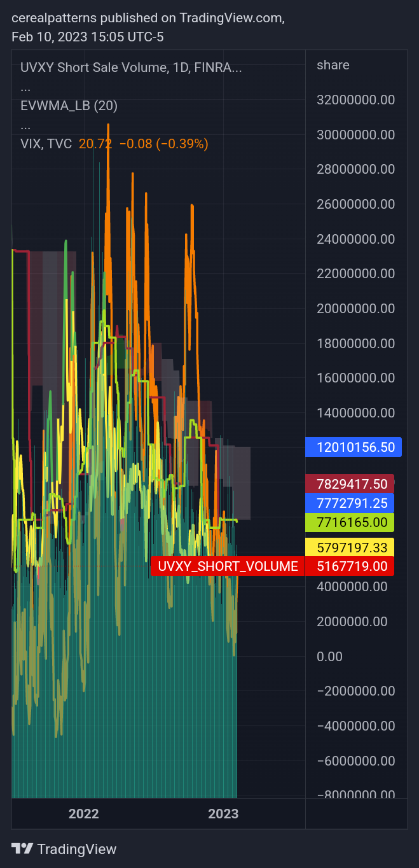Click the UVXY_SHORT_VOLUME red label
Image resolution: width=419 pixels, height=868 pixels.
(x=228, y=566)
